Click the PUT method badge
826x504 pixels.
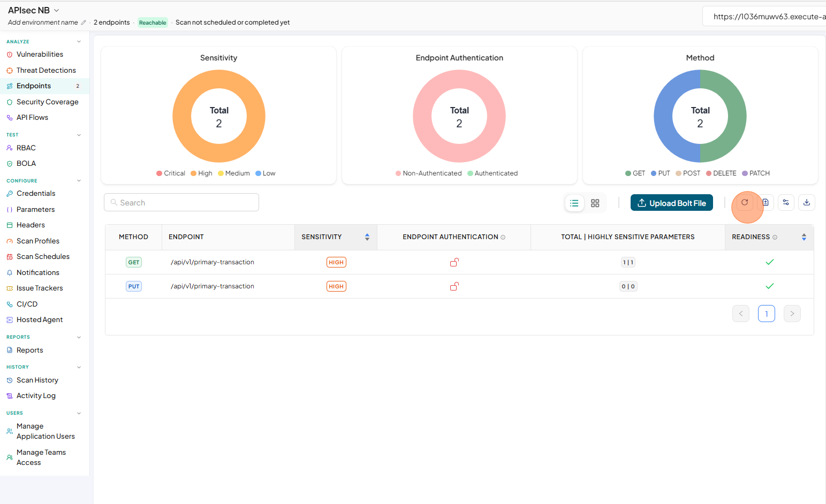pyautogui.click(x=134, y=286)
